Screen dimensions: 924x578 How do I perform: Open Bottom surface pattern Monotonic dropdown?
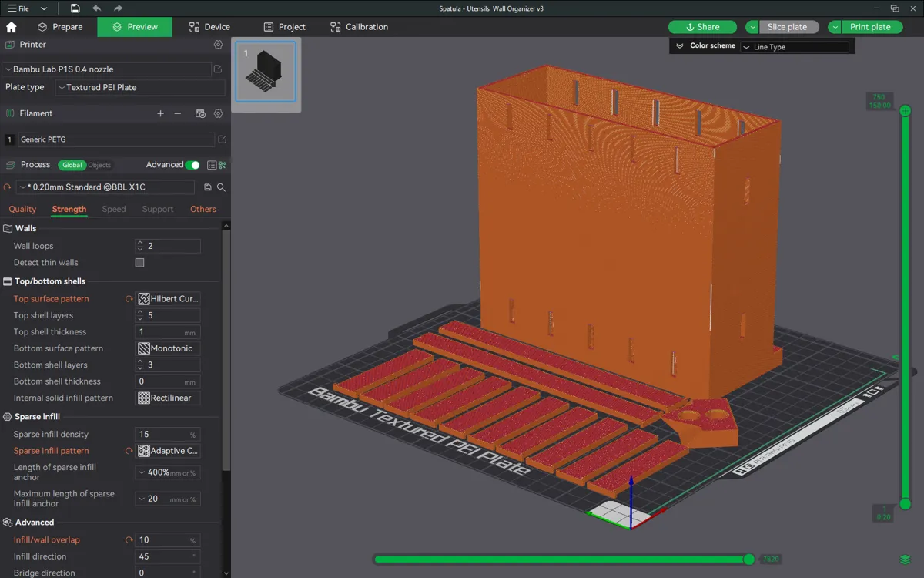coord(168,348)
